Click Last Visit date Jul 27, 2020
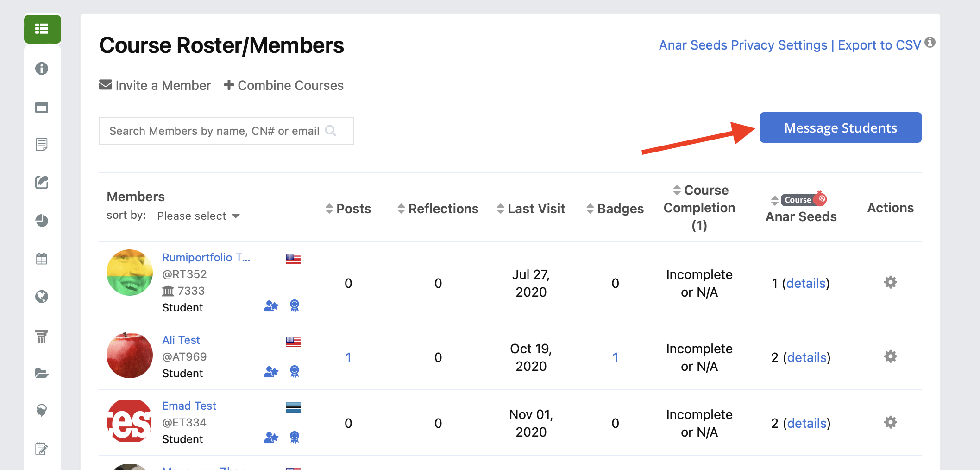 tap(531, 283)
